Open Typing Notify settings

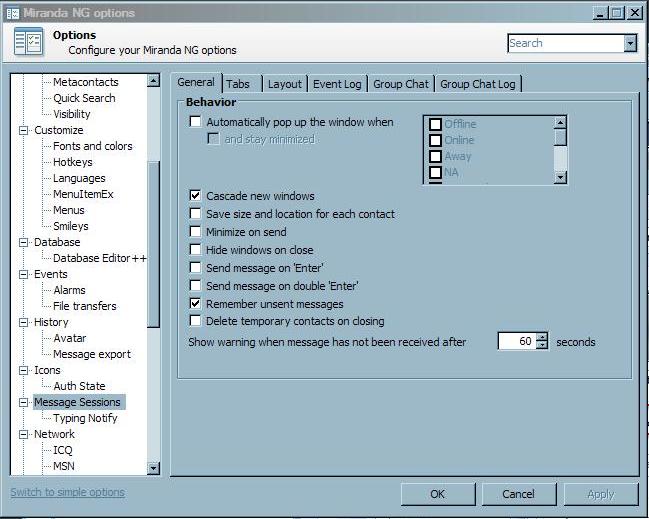coord(85,418)
